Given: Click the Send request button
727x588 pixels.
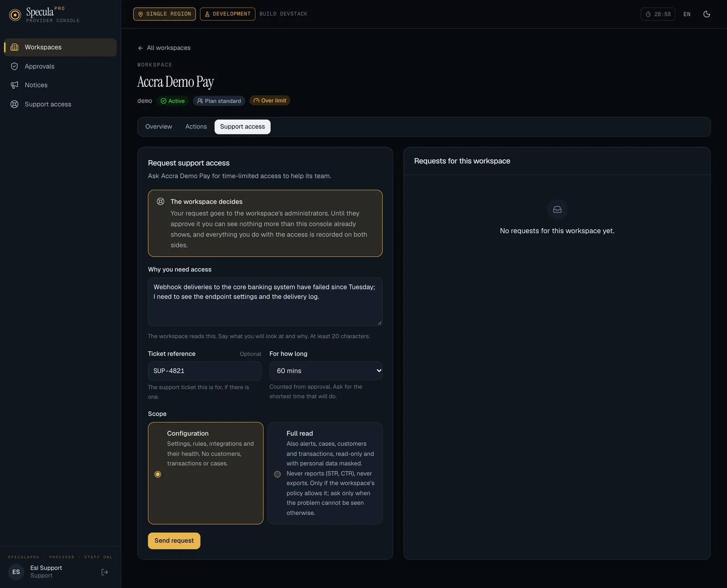Looking at the screenshot, I should pyautogui.click(x=174, y=541).
